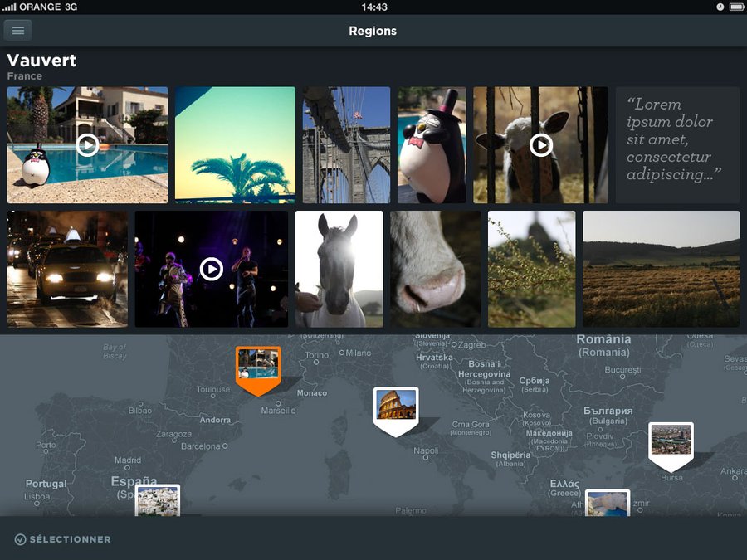Open the cow nose close-up photo
747x560 pixels.
435,269
